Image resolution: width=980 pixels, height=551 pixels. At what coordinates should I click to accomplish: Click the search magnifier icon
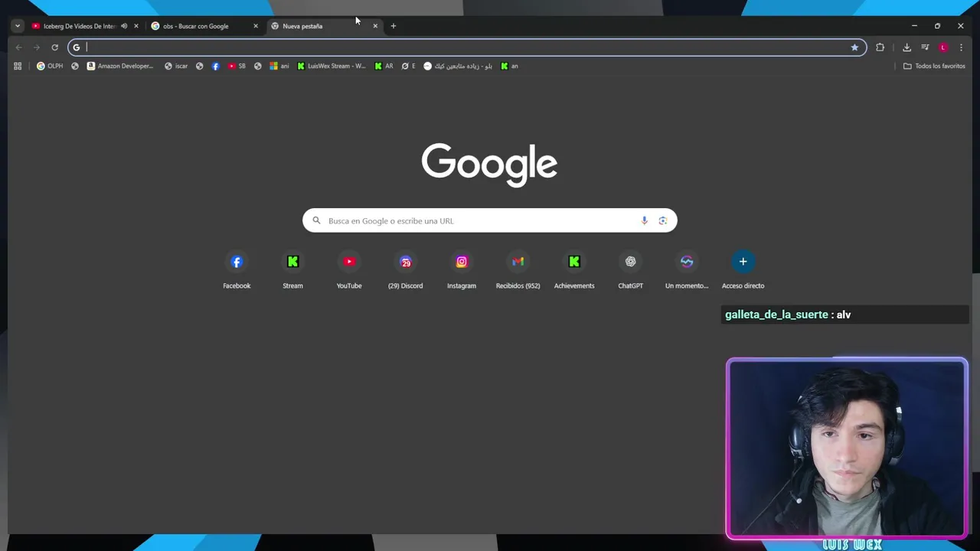[x=316, y=220]
